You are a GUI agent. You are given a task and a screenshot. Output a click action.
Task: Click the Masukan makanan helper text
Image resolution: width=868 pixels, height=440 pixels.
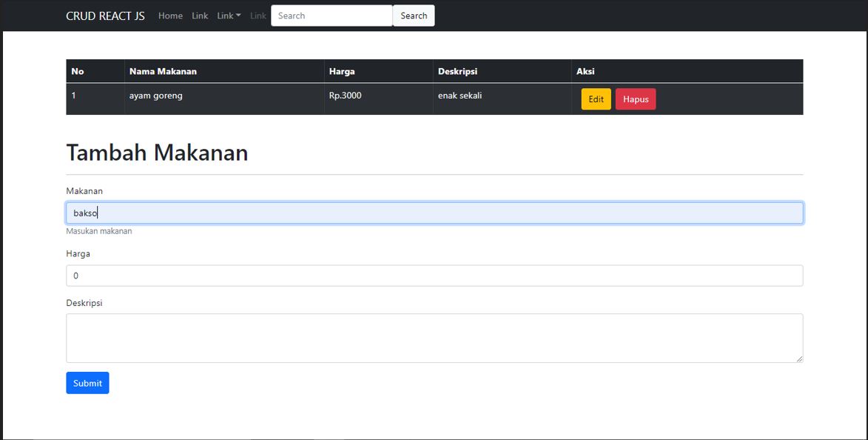pyautogui.click(x=99, y=231)
